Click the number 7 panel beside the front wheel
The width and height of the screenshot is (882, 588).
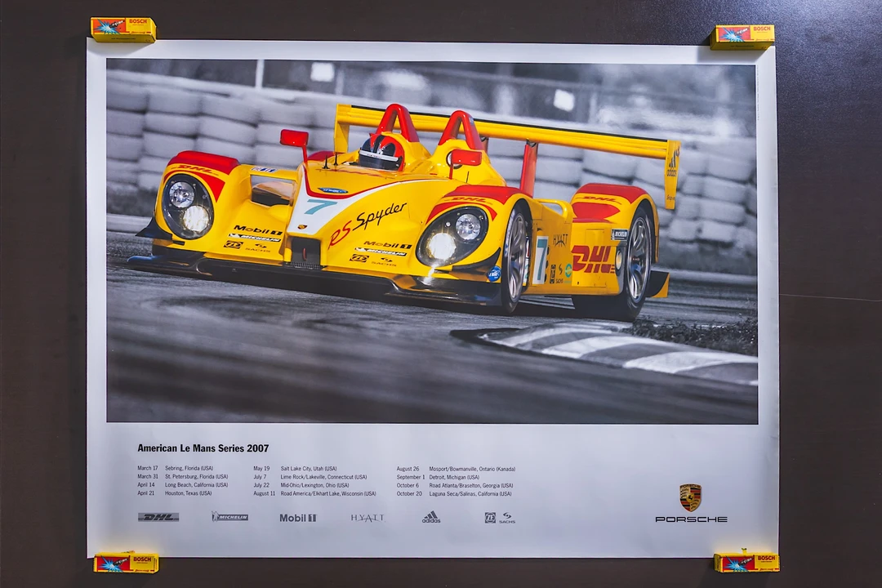(541, 260)
